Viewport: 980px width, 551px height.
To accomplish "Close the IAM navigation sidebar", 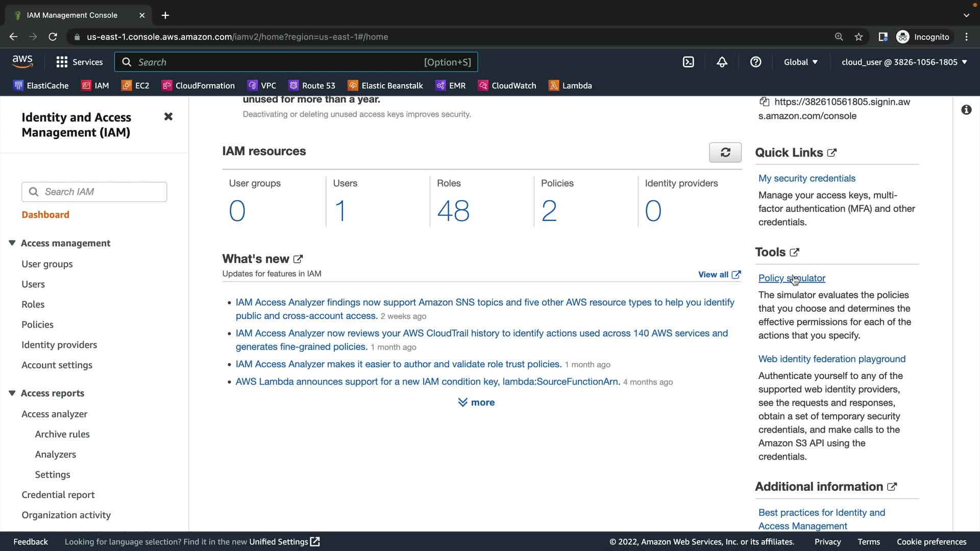I will click(x=168, y=117).
